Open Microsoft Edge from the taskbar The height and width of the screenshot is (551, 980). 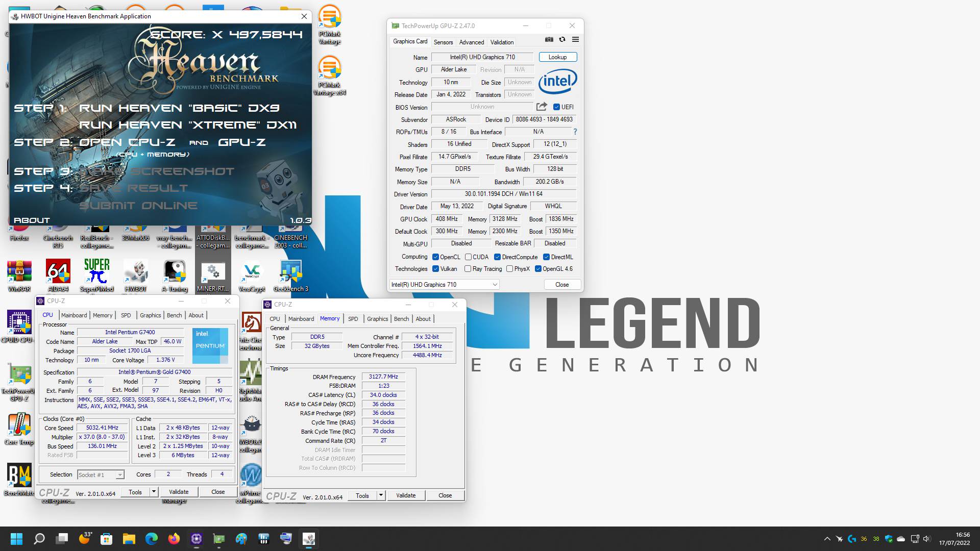pyautogui.click(x=152, y=539)
